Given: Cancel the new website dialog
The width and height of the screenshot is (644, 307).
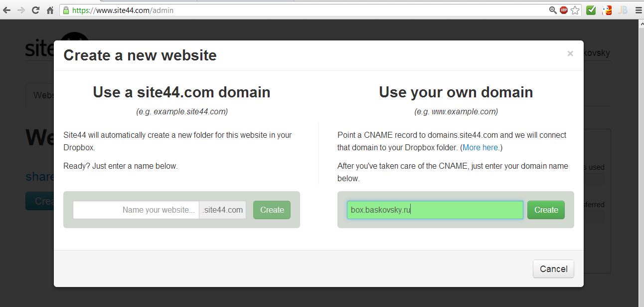Looking at the screenshot, I should point(553,269).
